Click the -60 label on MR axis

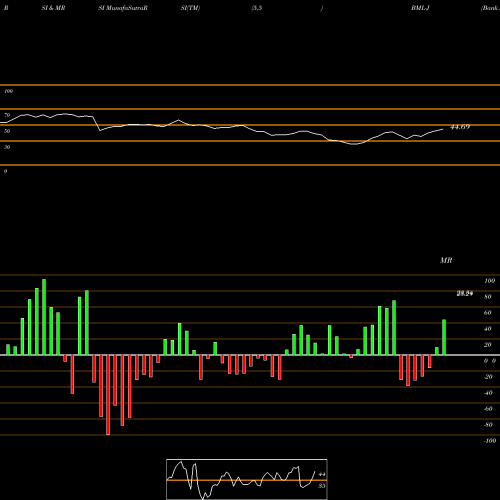click(488, 409)
